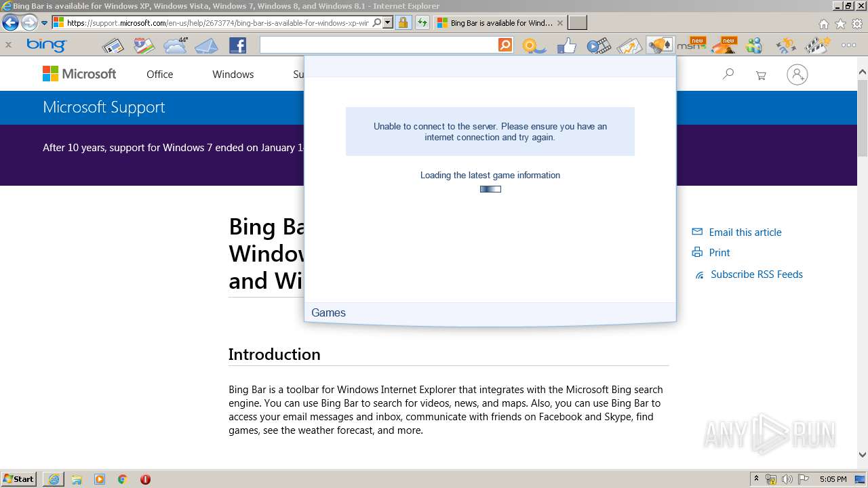Click the Games label in the popup footer
Screen dimensions: 868x488
328,312
